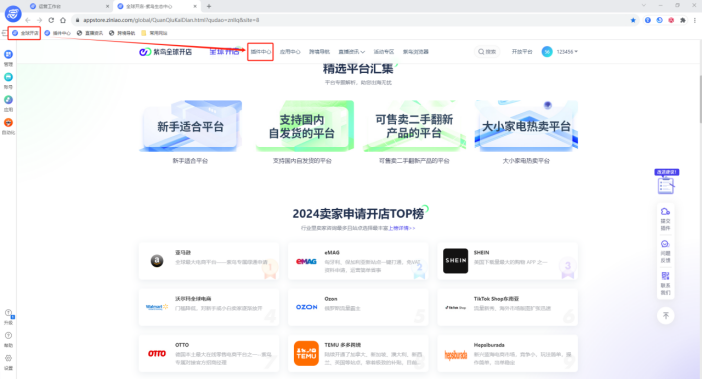Screen dimensions: 703x379
Task: Open the TEMU ranking card
Action: (x=358, y=353)
